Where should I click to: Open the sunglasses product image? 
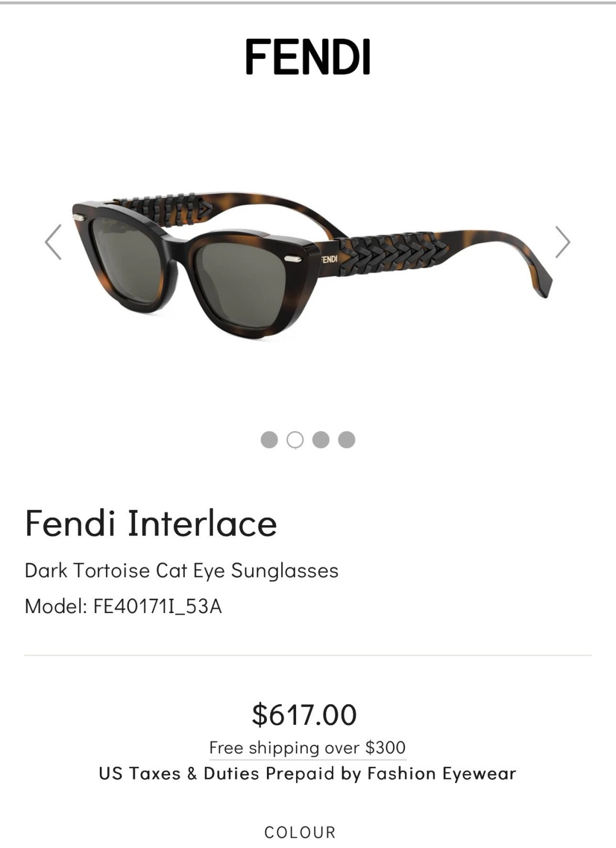[313, 265]
